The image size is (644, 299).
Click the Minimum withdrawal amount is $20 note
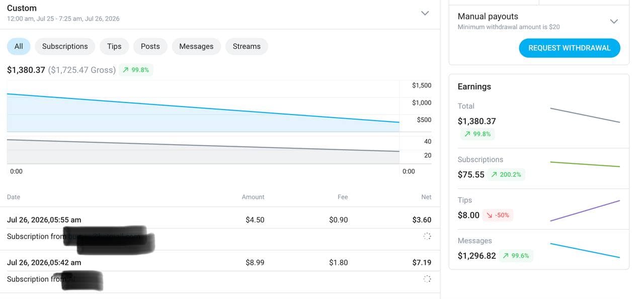(x=509, y=27)
